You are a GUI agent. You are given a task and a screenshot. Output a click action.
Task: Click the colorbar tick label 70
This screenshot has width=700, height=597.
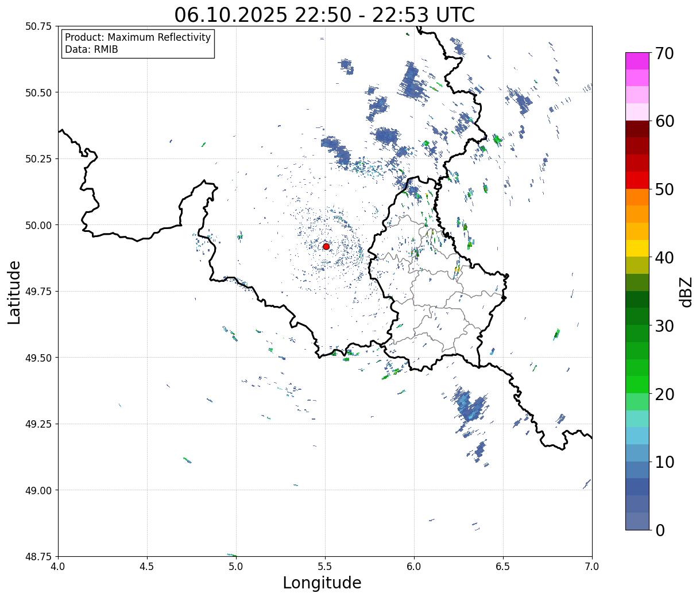664,53
